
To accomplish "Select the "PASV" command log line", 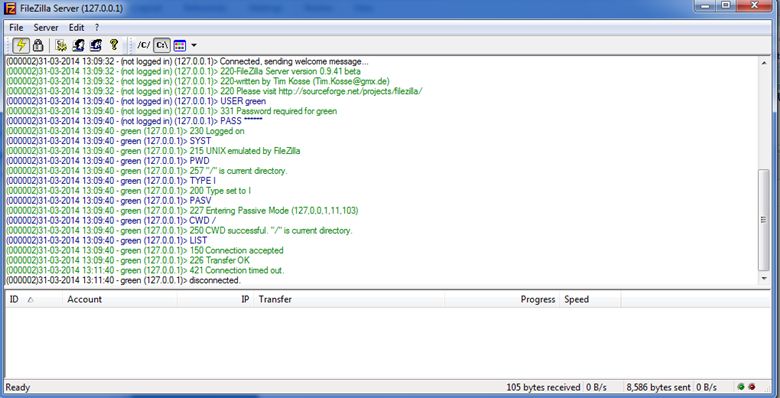I will click(x=109, y=200).
